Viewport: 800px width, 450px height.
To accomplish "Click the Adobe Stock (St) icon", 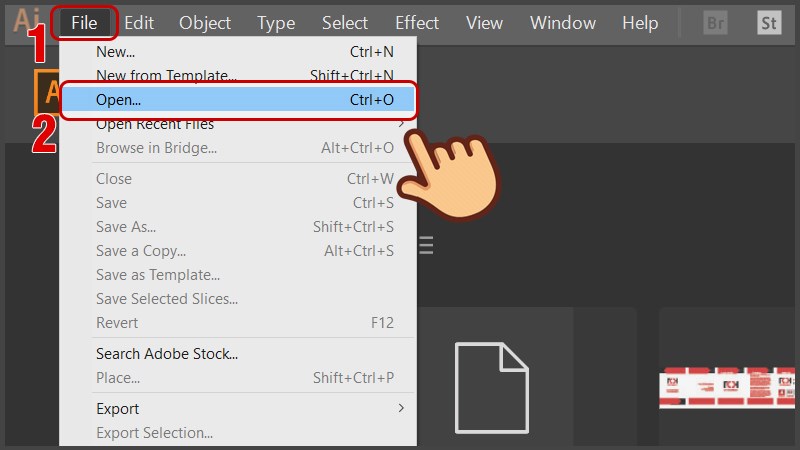I will coord(769,23).
